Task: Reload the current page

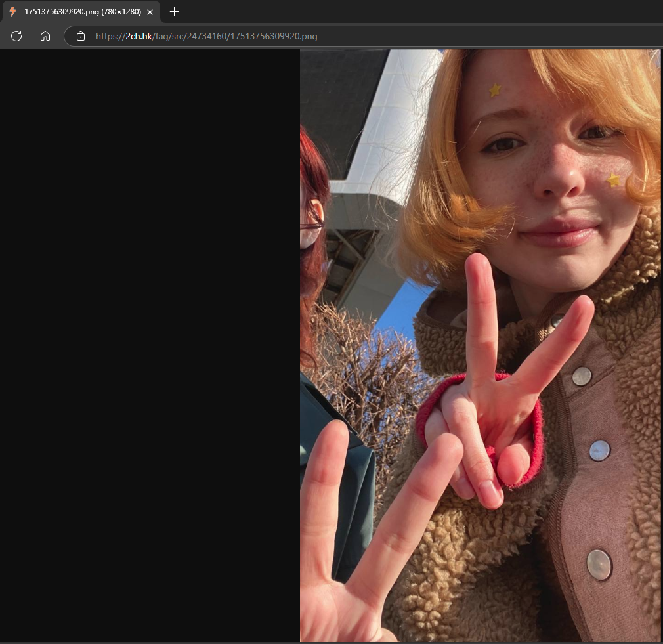Action: coord(17,36)
